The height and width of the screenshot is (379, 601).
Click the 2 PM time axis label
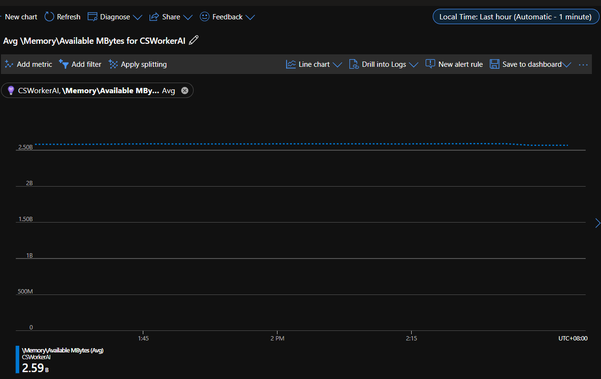pyautogui.click(x=277, y=338)
